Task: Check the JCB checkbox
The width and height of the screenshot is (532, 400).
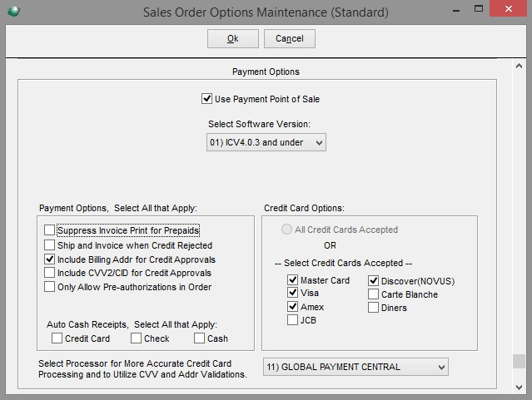Action: point(292,320)
